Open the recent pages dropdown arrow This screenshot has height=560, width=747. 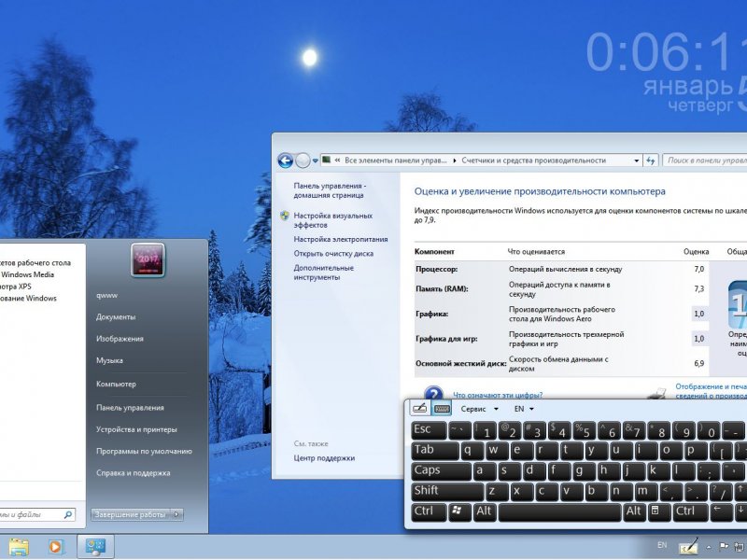click(315, 161)
